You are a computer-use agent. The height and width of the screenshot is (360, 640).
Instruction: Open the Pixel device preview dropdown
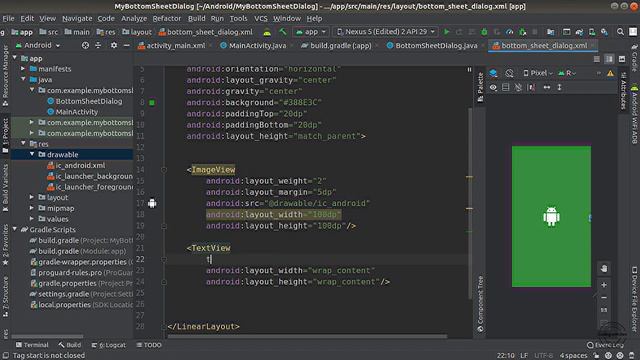pyautogui.click(x=538, y=73)
